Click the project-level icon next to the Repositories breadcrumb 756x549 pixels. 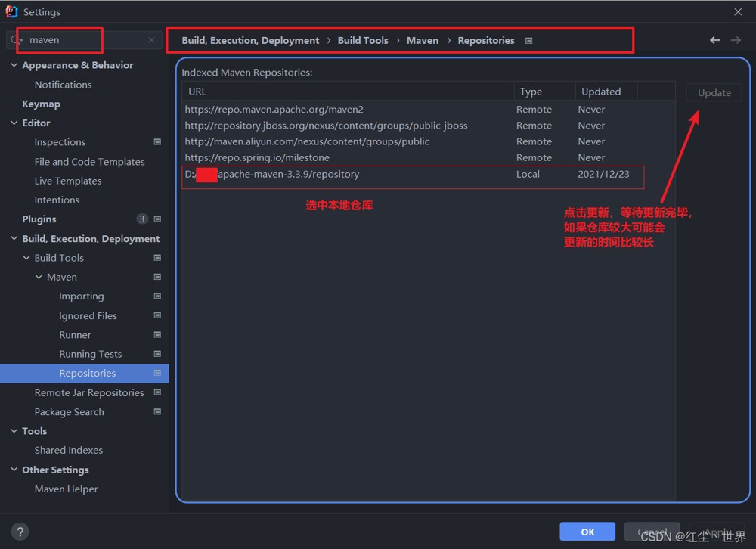click(529, 41)
